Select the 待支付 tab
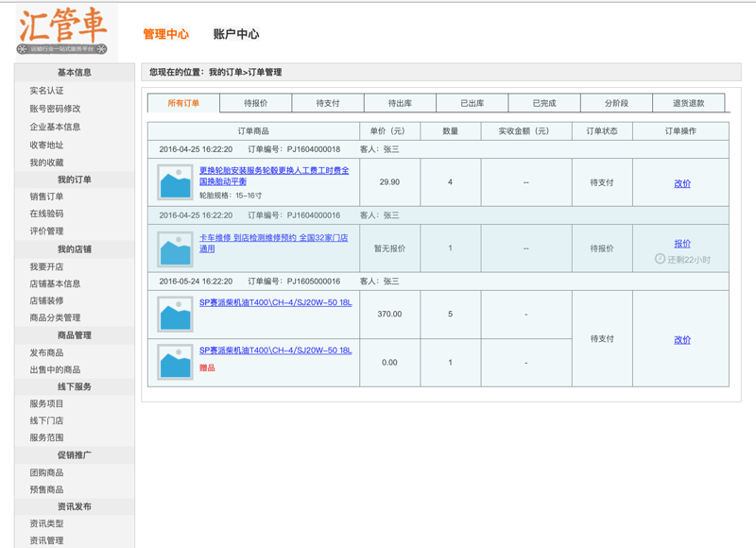 pos(328,103)
